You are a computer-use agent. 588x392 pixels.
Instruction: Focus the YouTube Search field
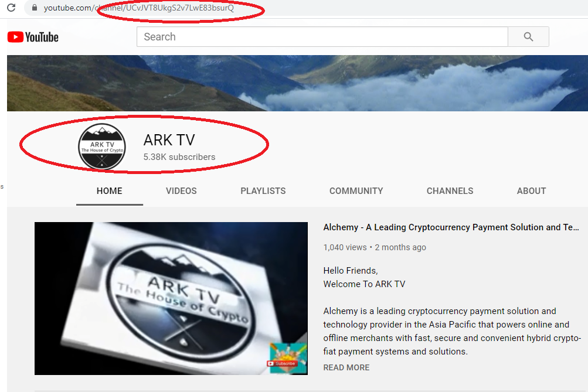coord(322,37)
